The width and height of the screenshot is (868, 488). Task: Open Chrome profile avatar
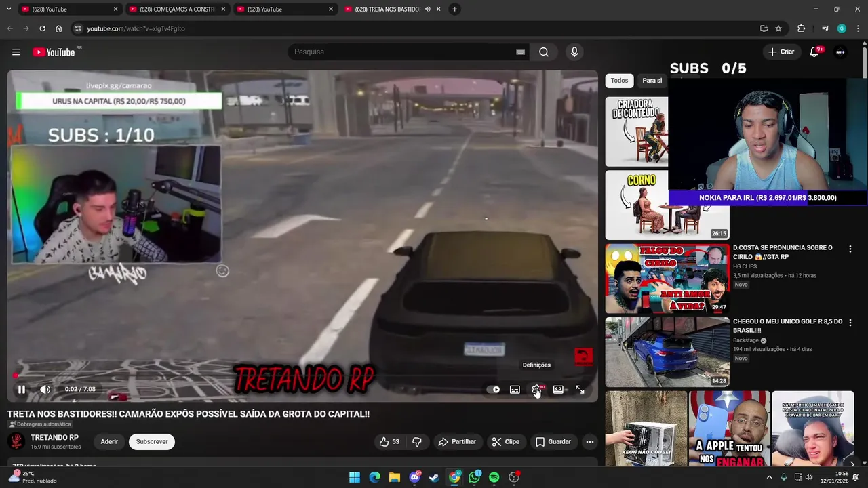point(842,28)
